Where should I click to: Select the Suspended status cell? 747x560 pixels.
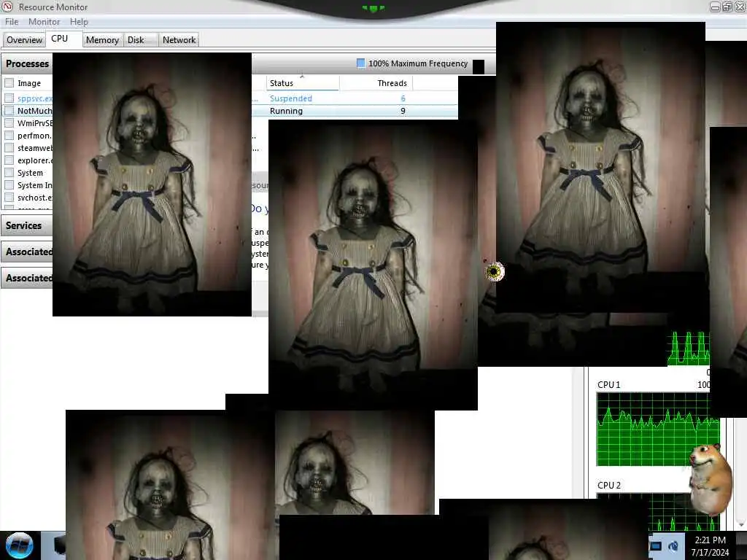pos(290,98)
